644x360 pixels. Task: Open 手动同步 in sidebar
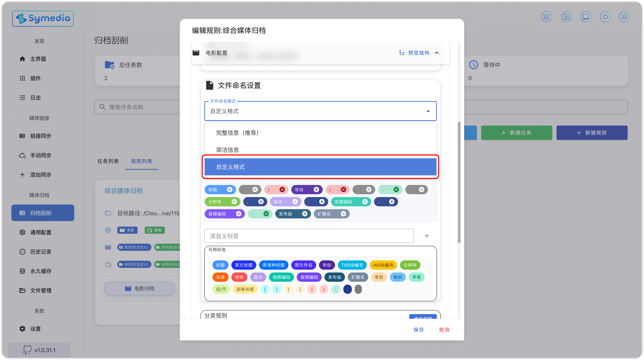pos(43,155)
